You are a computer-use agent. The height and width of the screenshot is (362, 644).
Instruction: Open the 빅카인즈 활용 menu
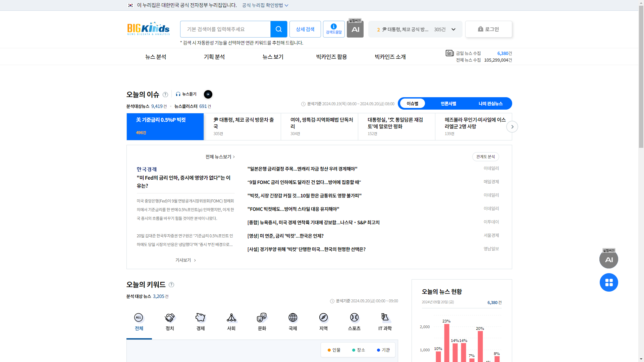[x=331, y=57]
